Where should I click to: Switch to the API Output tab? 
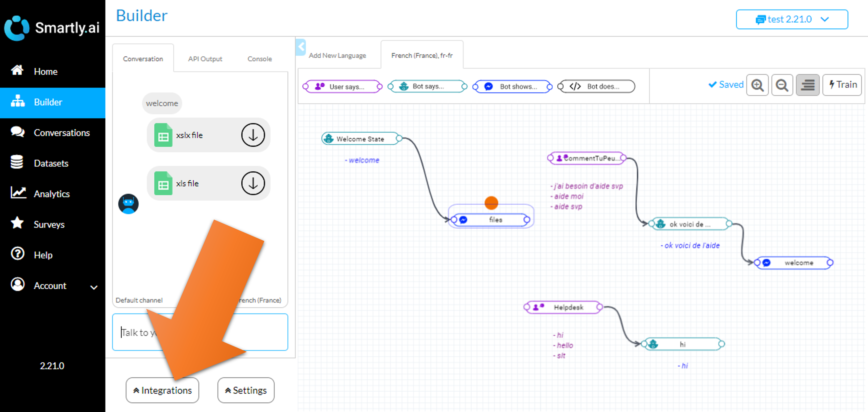click(x=205, y=59)
